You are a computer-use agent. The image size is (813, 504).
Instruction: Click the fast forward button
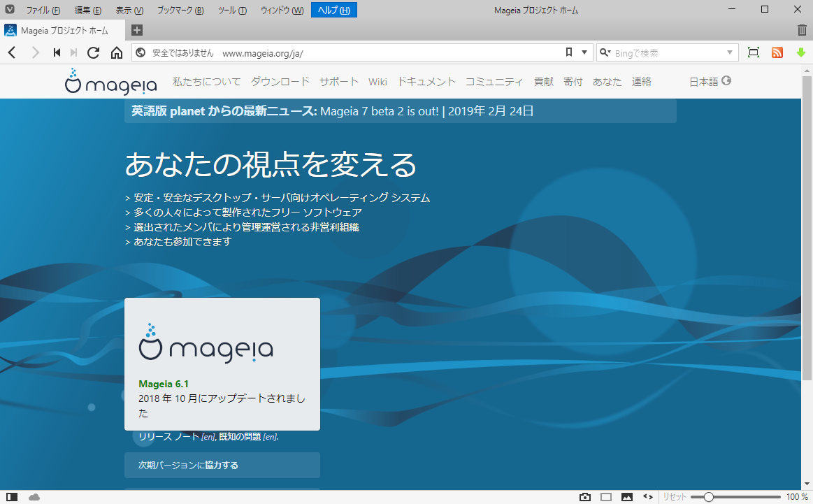click(73, 52)
